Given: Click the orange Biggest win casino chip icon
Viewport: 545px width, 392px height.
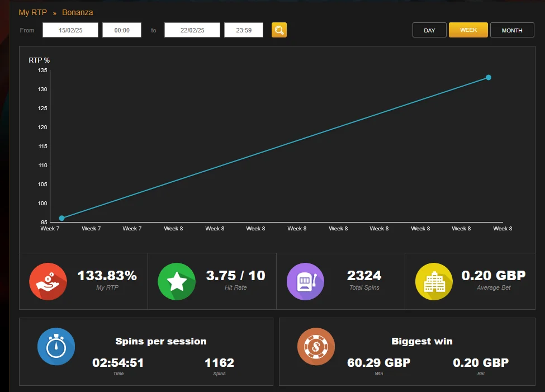Looking at the screenshot, I should [x=316, y=347].
